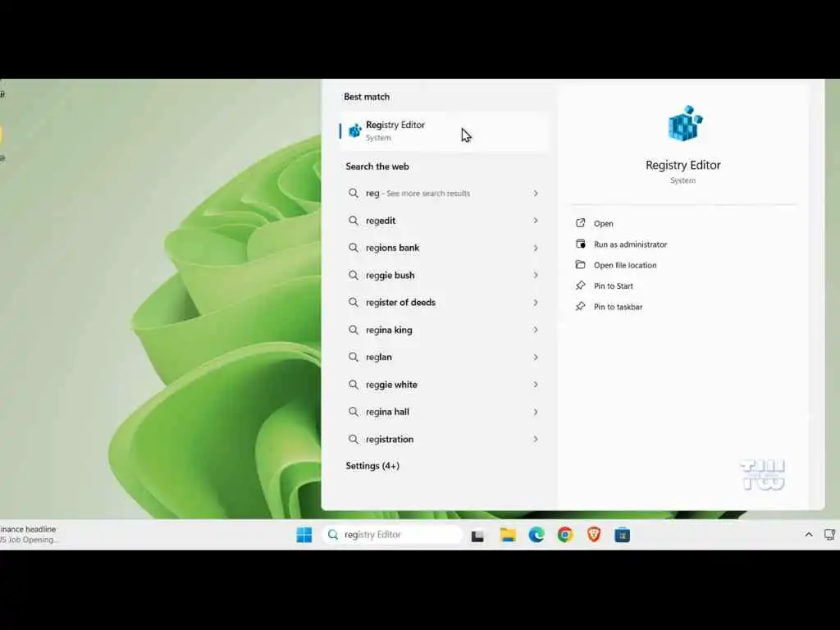Viewport: 840px width, 630px height.
Task: Click the Pin to Start pin icon
Action: coord(580,285)
